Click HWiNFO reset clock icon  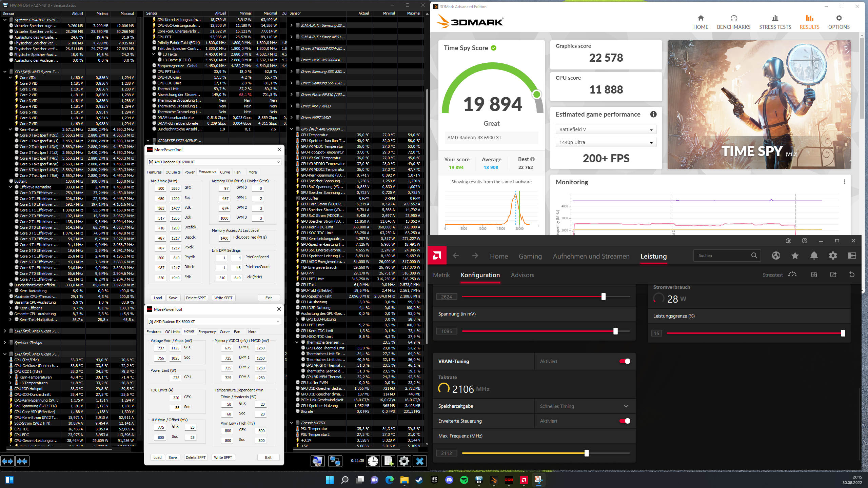(x=373, y=461)
